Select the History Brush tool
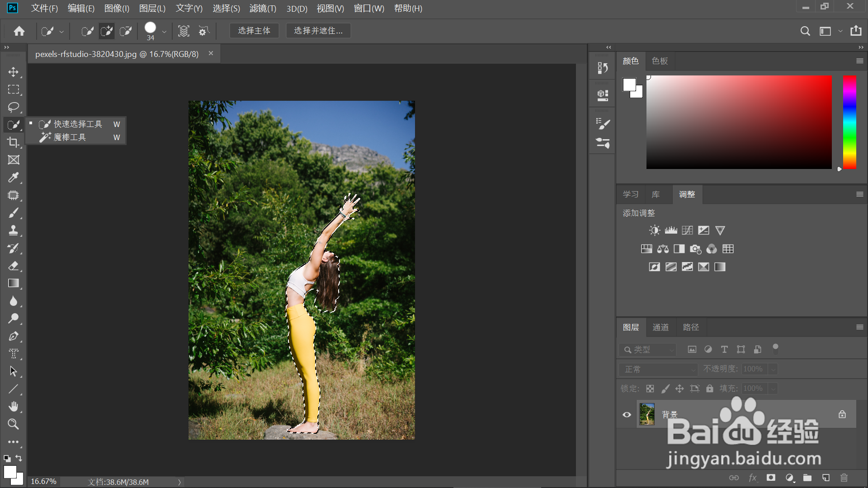The image size is (868, 488). (14, 248)
